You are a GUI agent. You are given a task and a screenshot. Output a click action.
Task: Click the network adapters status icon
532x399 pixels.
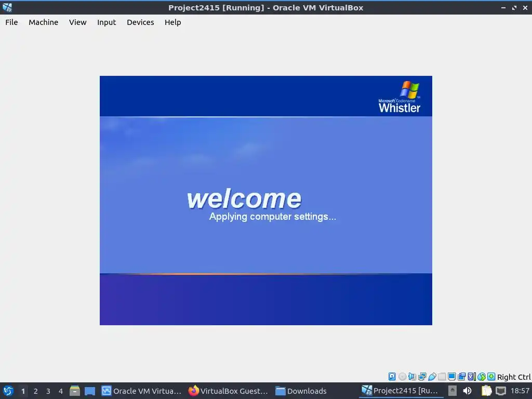coord(422,376)
